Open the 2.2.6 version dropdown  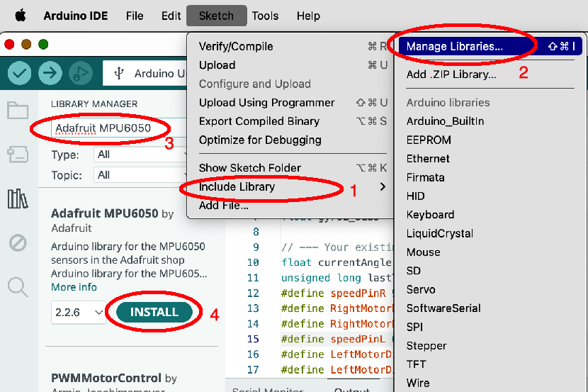pos(79,312)
